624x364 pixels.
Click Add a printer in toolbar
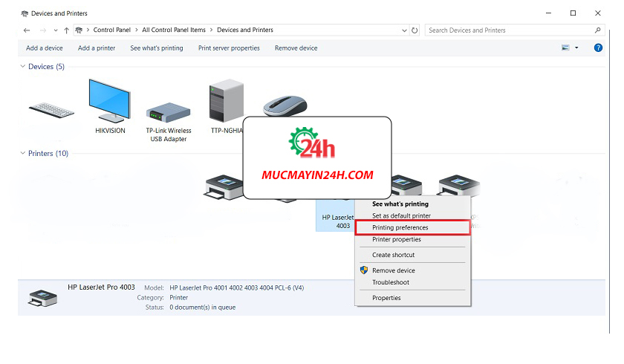tap(97, 48)
